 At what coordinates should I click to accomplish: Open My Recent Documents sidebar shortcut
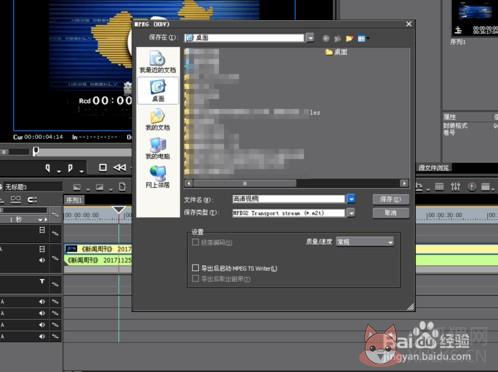click(x=158, y=61)
